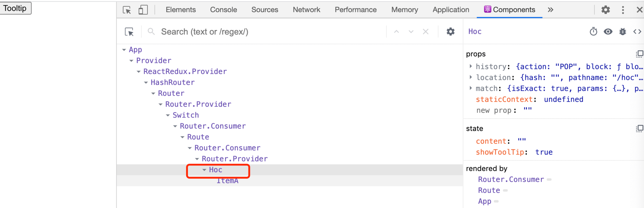Viewport: 644px width, 208px height.
Task: Click the Tooltip button
Action: (x=15, y=8)
